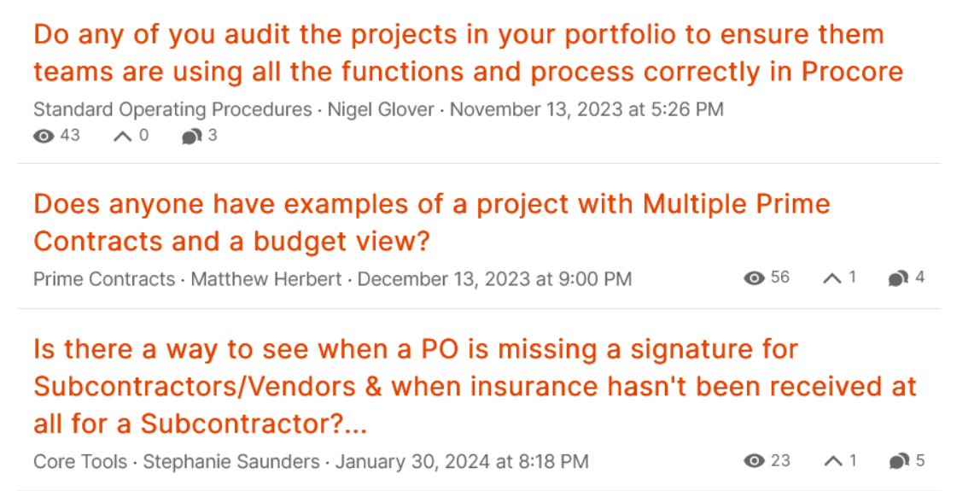Upvote the Stephanie Saunders post
Screen dimensions: 980x491
point(832,461)
